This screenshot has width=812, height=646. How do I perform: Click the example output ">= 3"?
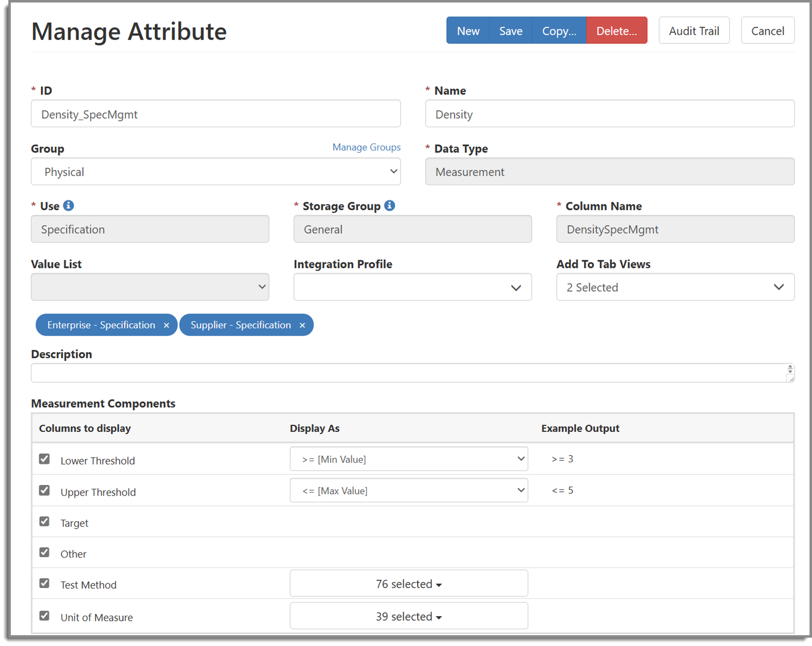pyautogui.click(x=562, y=459)
